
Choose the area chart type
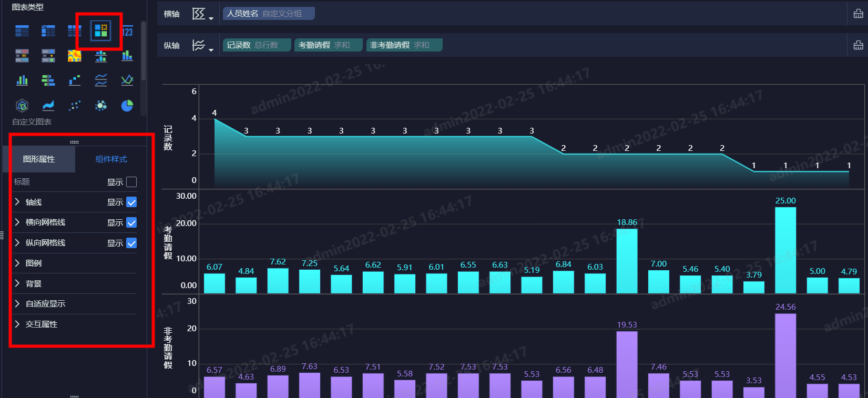[x=48, y=106]
